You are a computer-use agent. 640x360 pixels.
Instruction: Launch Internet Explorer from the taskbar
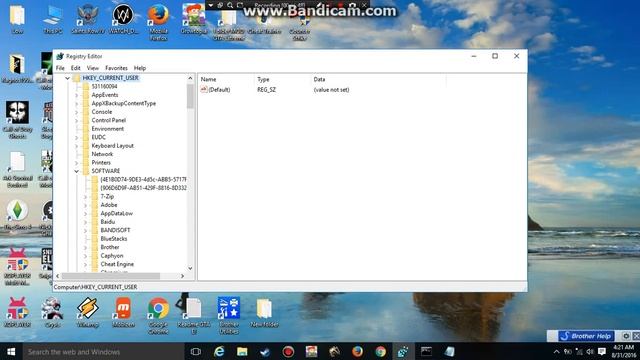pyautogui.click(x=219, y=351)
